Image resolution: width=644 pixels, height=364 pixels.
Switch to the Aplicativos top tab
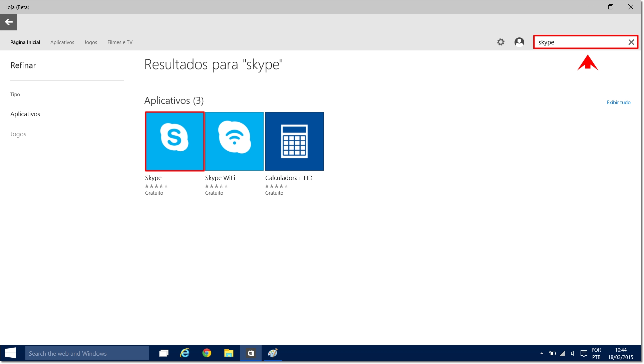(x=62, y=42)
